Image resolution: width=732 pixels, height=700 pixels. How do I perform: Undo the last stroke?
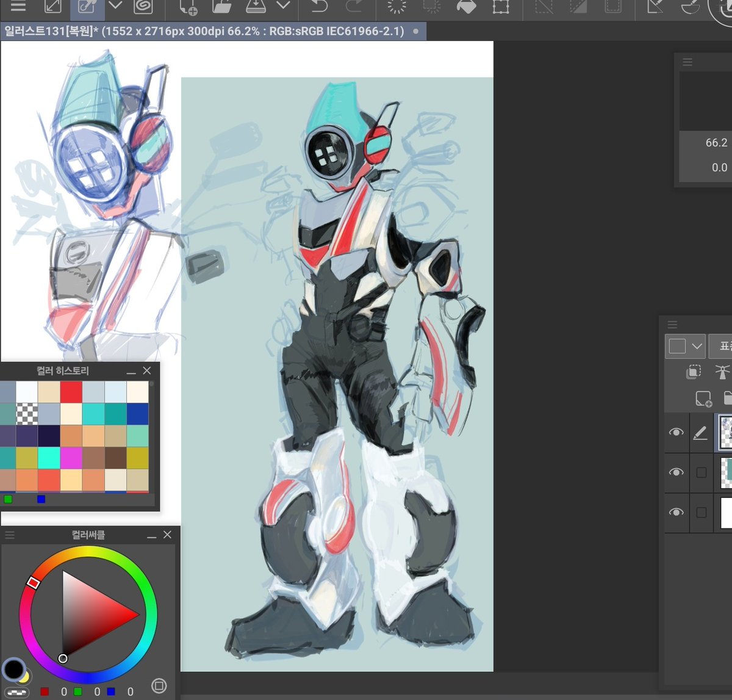319,6
